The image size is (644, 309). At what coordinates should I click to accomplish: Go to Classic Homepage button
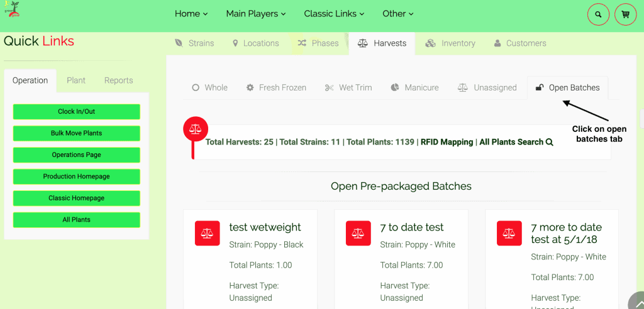point(76,198)
